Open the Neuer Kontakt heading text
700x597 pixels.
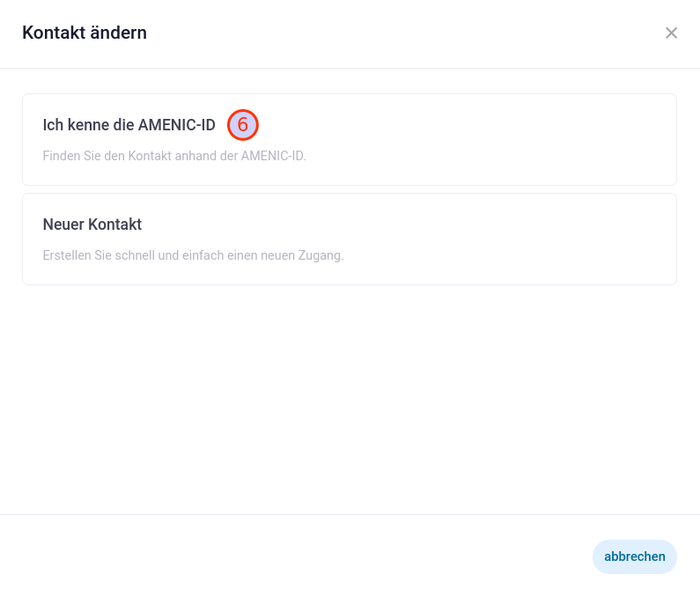pos(92,225)
